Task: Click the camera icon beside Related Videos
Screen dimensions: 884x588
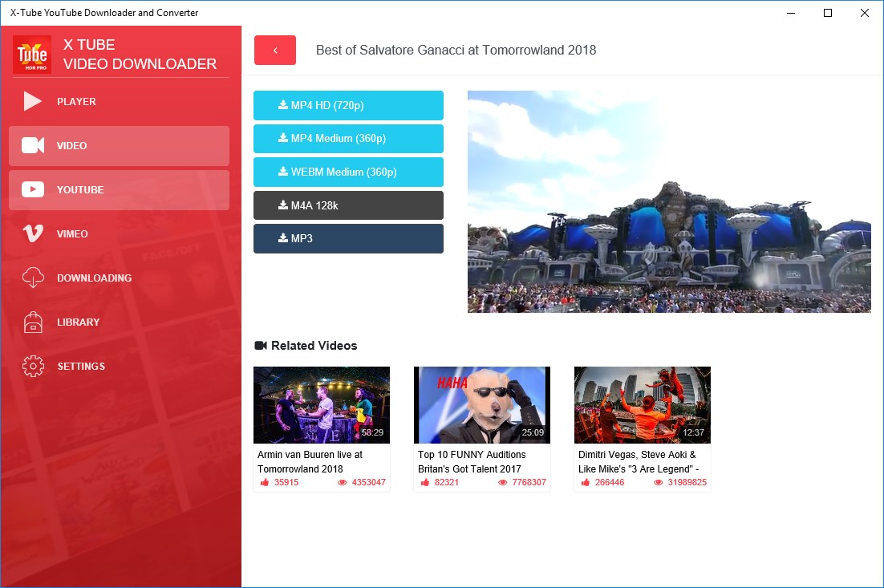Action: [261, 346]
